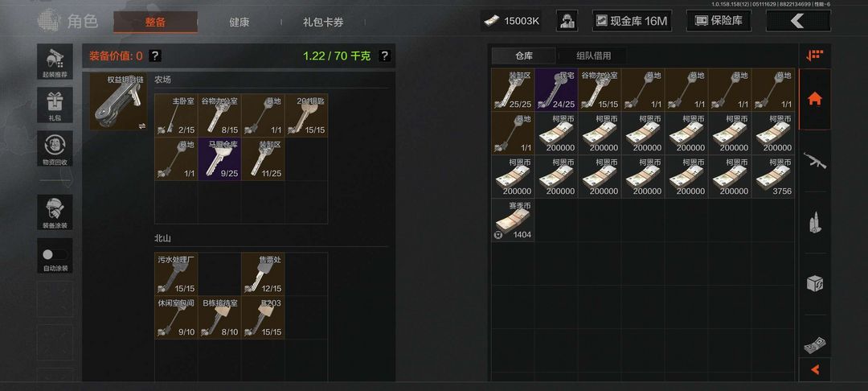Select the rifle weapons category icon

coord(815,161)
